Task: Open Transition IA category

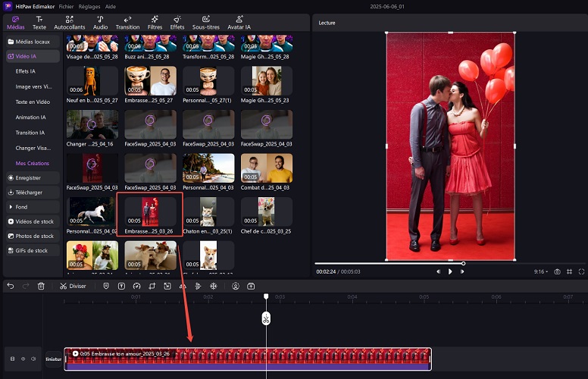Action: [x=30, y=133]
